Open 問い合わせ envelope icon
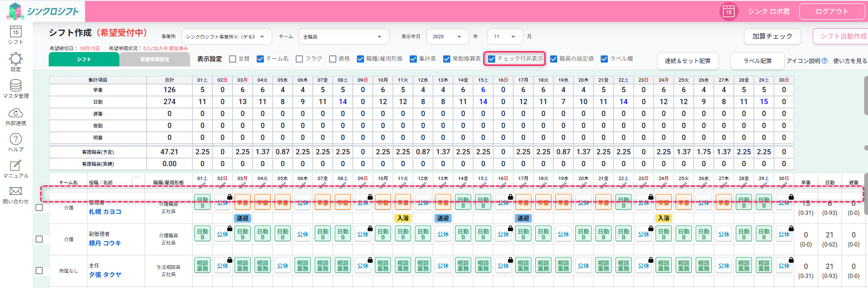868x288 pixels. [x=16, y=192]
